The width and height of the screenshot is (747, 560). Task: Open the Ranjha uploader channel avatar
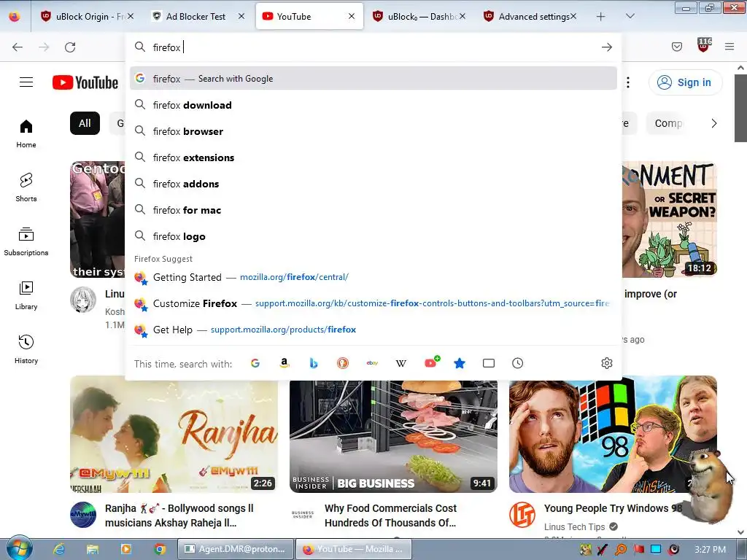click(83, 515)
